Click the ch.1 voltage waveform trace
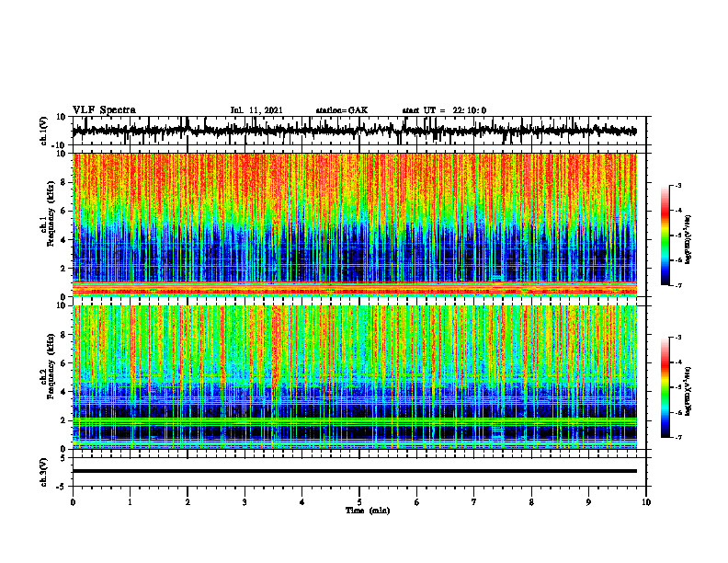 [354, 131]
